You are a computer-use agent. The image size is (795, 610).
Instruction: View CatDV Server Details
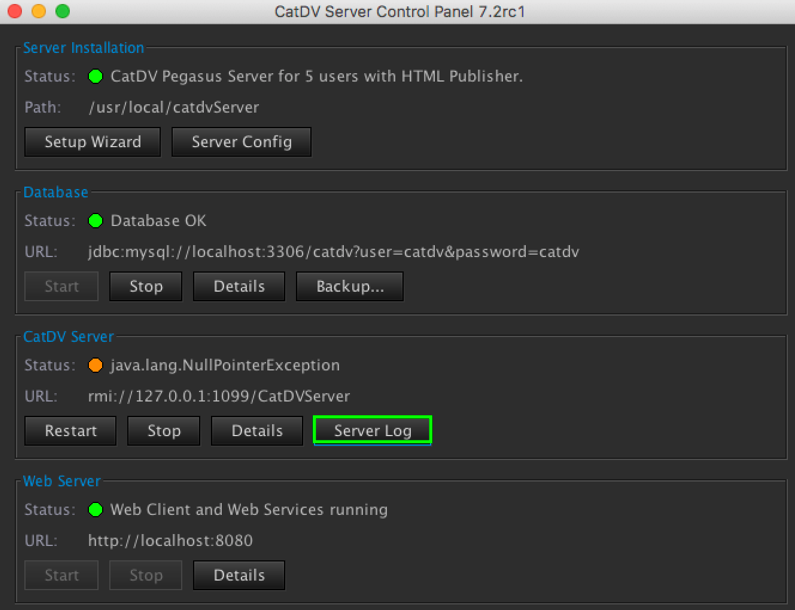pyautogui.click(x=257, y=431)
